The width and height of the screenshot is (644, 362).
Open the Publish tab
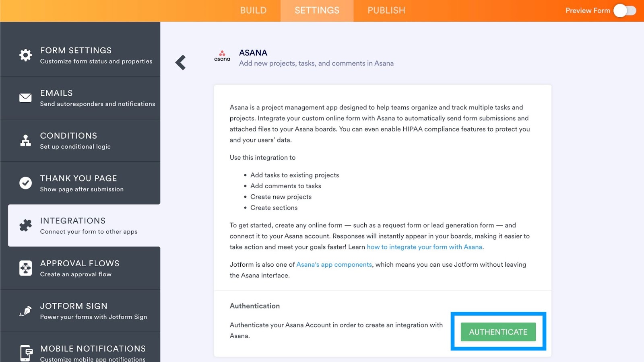[x=386, y=10]
